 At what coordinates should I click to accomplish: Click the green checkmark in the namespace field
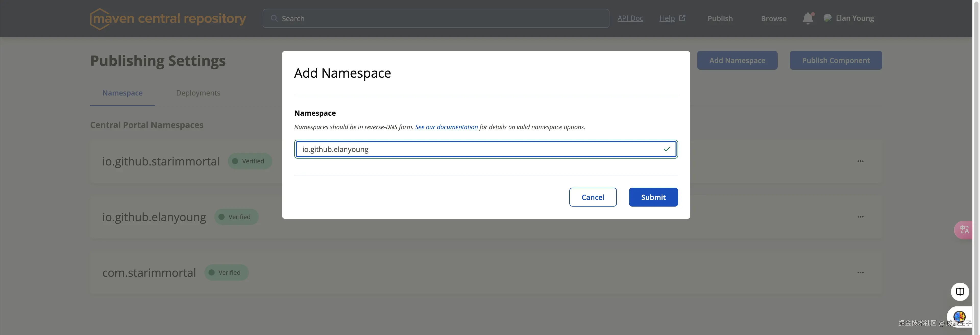coord(667,149)
